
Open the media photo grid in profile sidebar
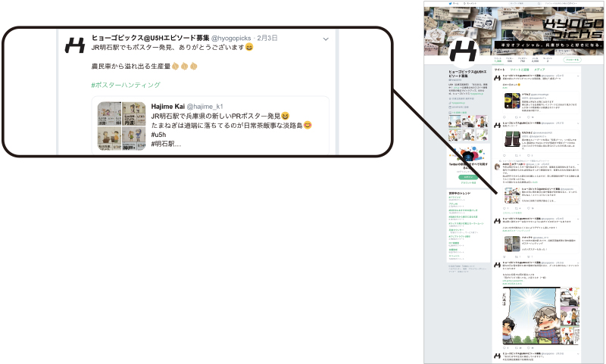click(467, 130)
